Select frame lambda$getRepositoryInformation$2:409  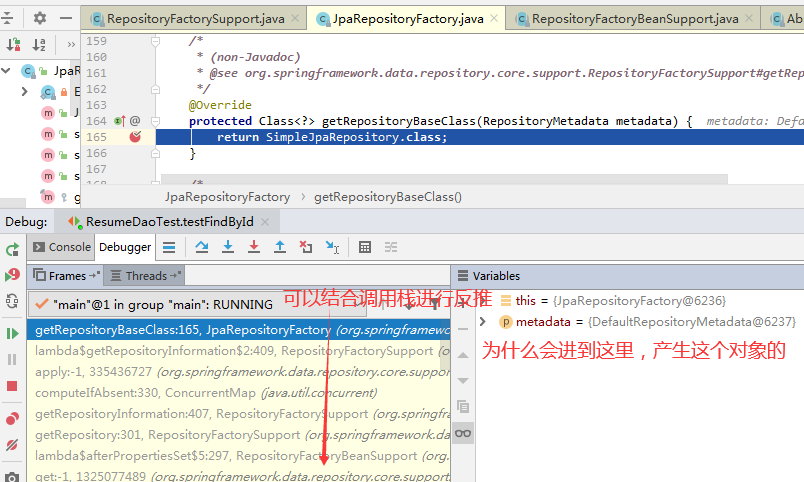238,351
